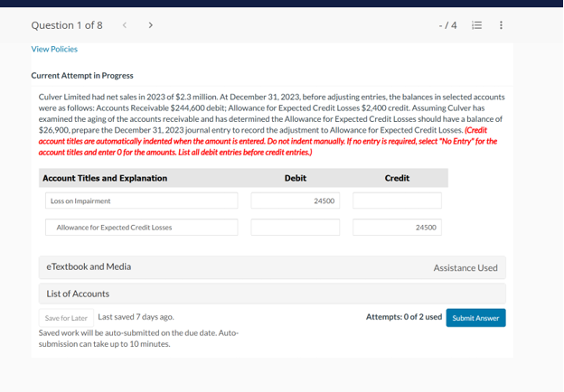This screenshot has height=392, width=564.
Task: Click the Current Attempt in Progress heading
Action: point(82,76)
